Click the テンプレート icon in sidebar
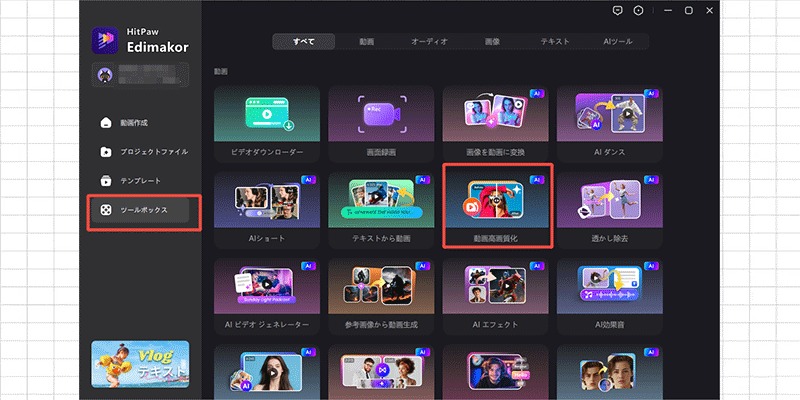Image resolution: width=800 pixels, height=400 pixels. [106, 181]
